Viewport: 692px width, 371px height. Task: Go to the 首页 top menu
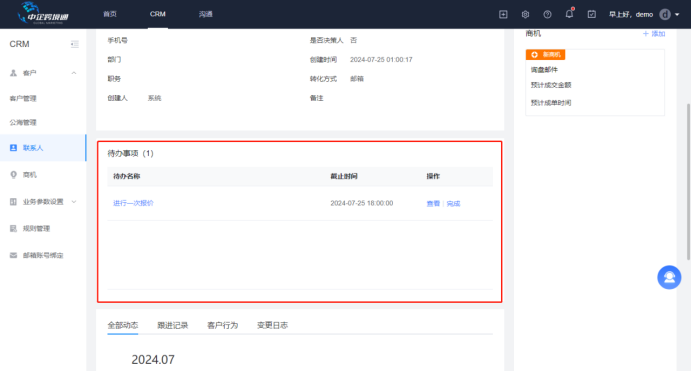tap(110, 14)
